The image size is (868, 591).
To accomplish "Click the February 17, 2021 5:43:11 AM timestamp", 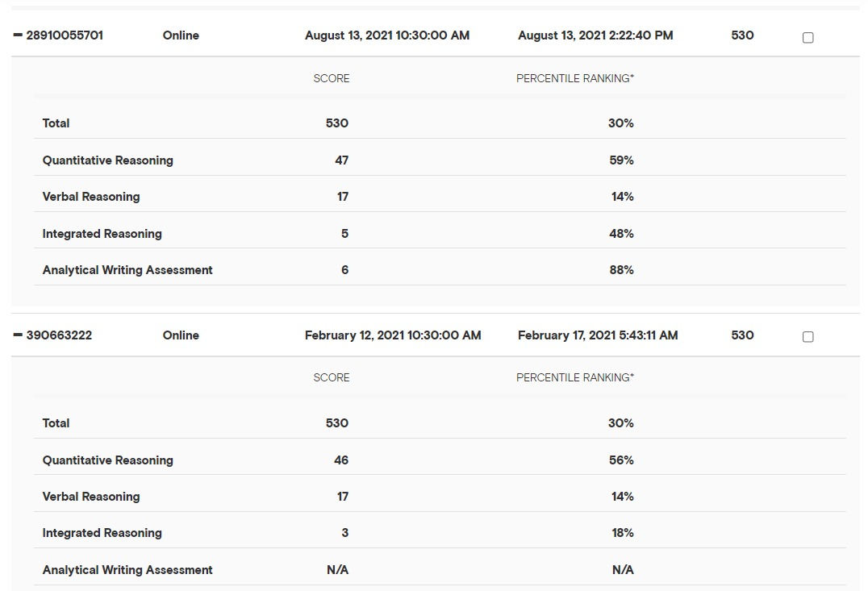I will 597,335.
